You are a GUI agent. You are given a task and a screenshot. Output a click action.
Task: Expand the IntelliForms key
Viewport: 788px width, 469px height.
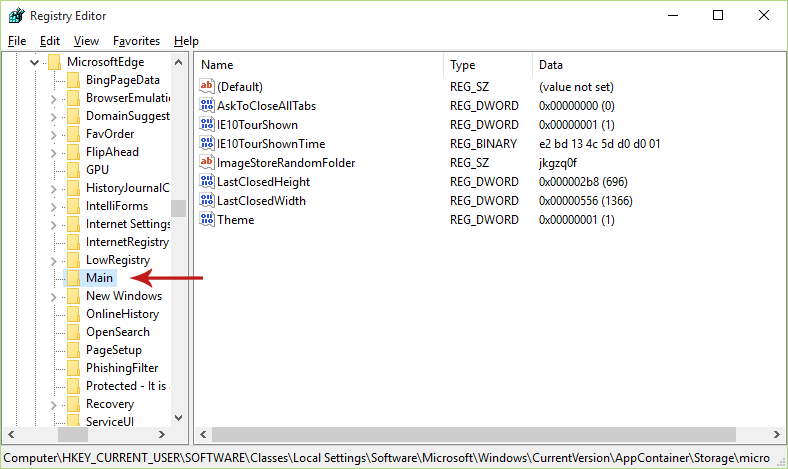point(53,207)
